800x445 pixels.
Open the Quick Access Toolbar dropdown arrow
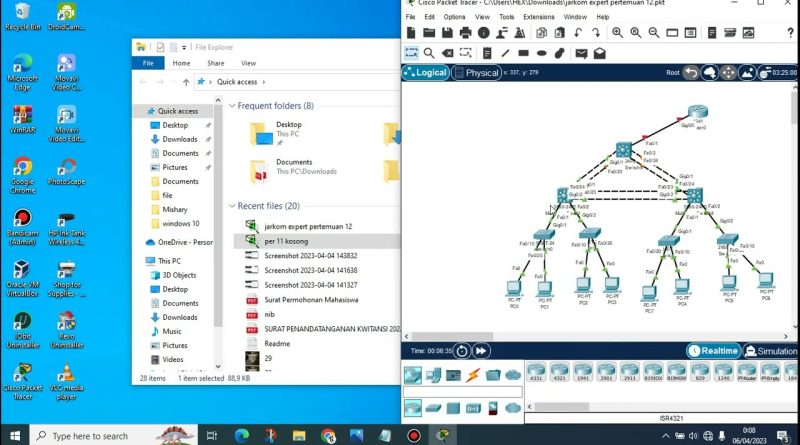point(184,47)
